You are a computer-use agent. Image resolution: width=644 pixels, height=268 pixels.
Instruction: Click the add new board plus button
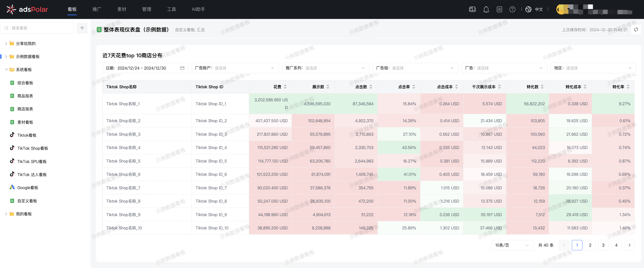click(x=82, y=28)
